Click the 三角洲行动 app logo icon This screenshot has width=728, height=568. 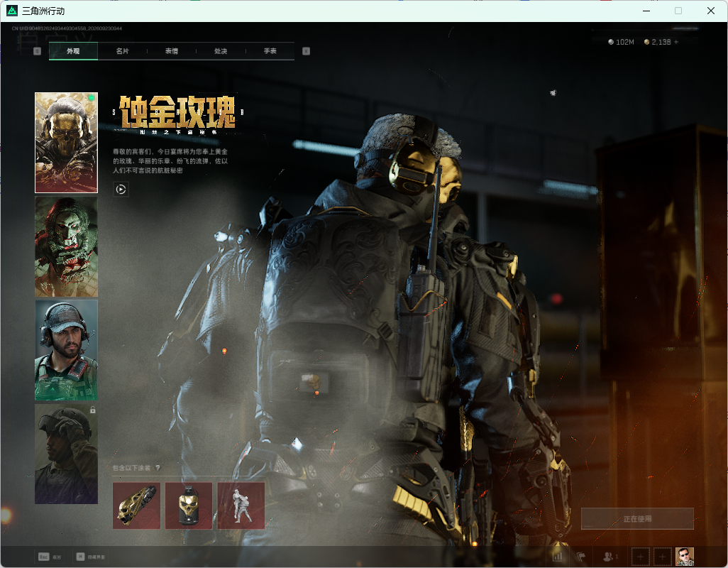click(12, 10)
